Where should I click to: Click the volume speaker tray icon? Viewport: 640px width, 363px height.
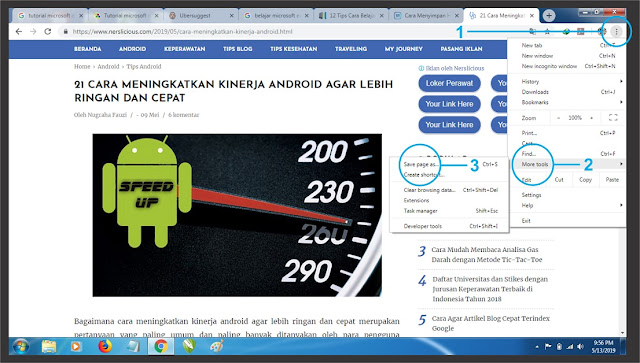coord(580,347)
